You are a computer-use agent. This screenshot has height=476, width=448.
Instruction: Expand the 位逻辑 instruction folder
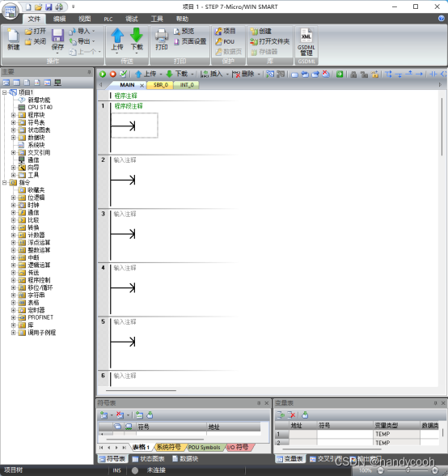pyautogui.click(x=13, y=198)
